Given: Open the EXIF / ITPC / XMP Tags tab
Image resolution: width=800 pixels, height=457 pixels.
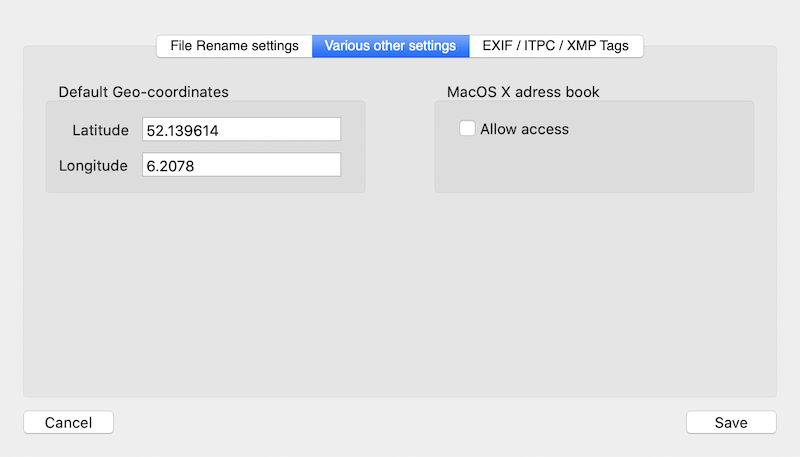Looking at the screenshot, I should pyautogui.click(x=556, y=46).
